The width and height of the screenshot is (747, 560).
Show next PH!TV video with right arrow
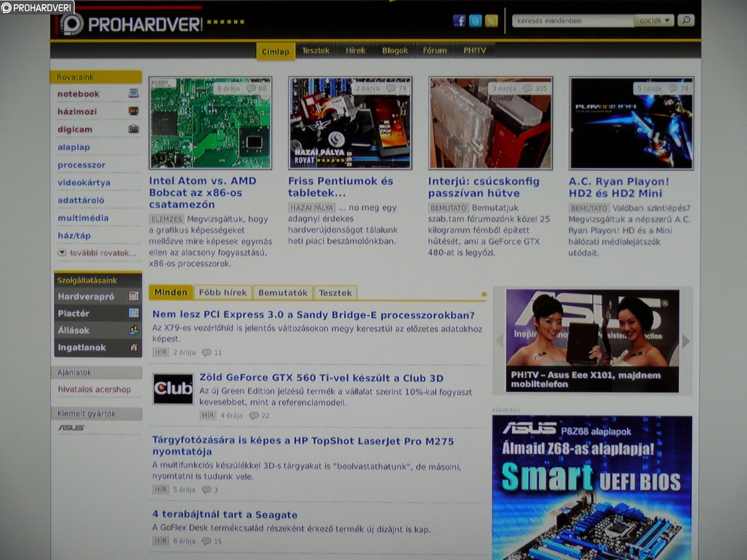point(685,341)
